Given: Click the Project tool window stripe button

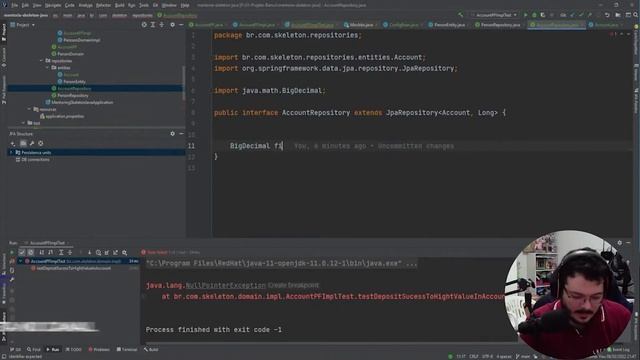Looking at the screenshot, I should click(4, 33).
